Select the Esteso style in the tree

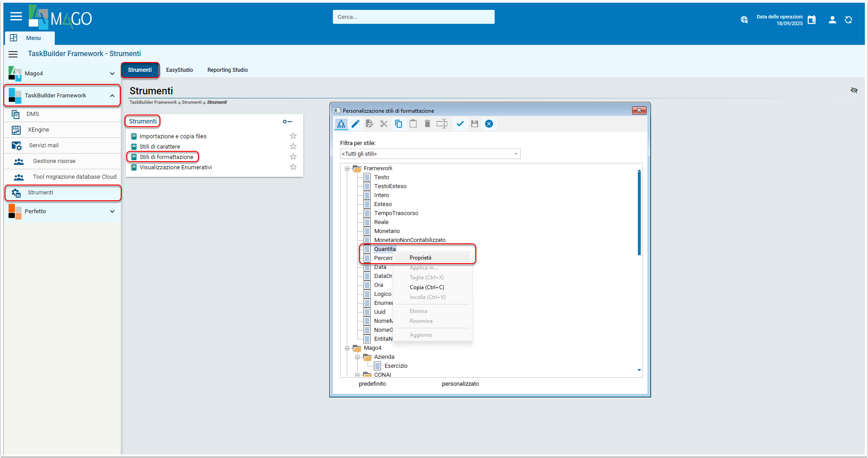point(383,204)
